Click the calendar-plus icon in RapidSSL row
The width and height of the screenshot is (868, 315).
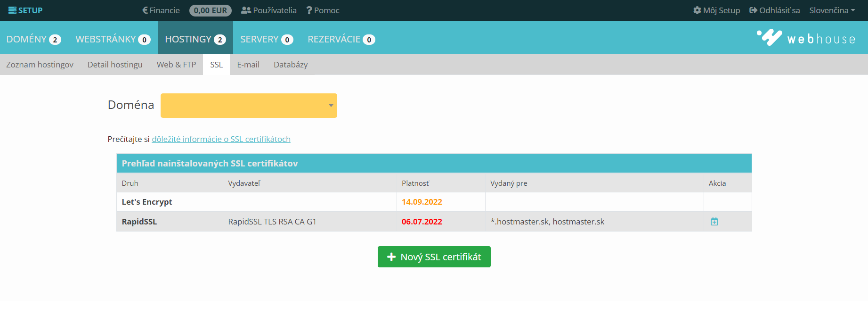(x=714, y=222)
